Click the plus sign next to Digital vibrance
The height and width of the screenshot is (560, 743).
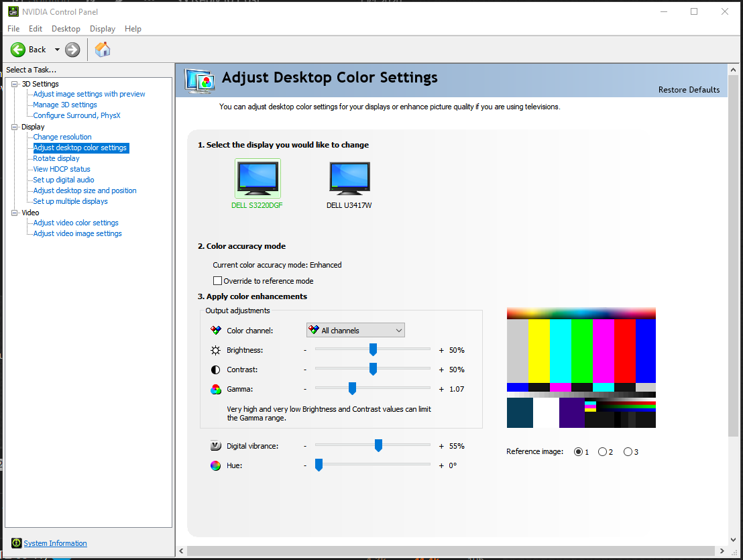(441, 446)
